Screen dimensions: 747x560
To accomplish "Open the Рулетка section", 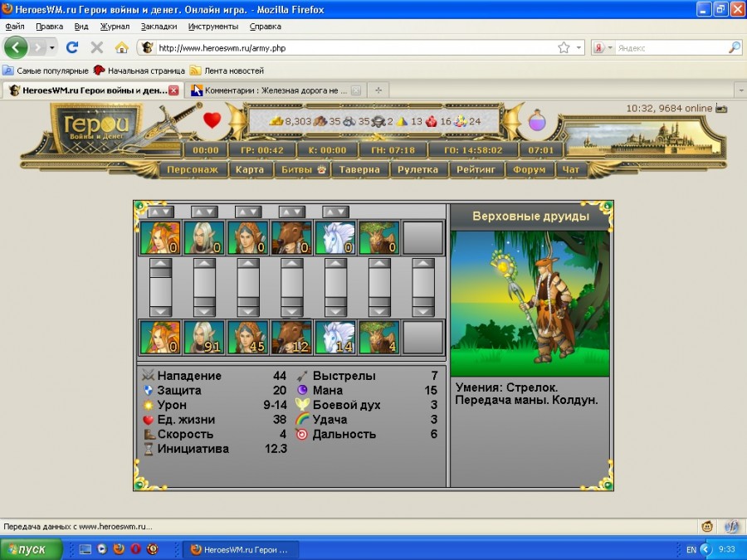I will (x=417, y=169).
